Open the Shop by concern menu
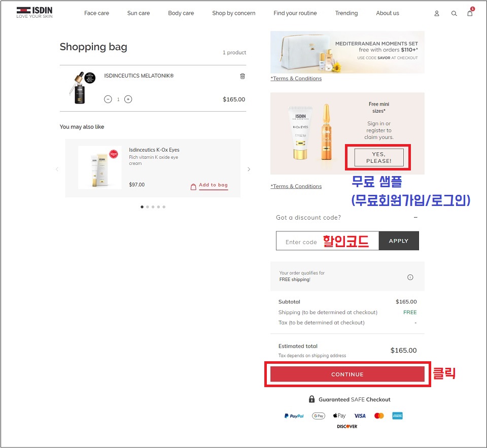The image size is (487, 448). pyautogui.click(x=234, y=13)
